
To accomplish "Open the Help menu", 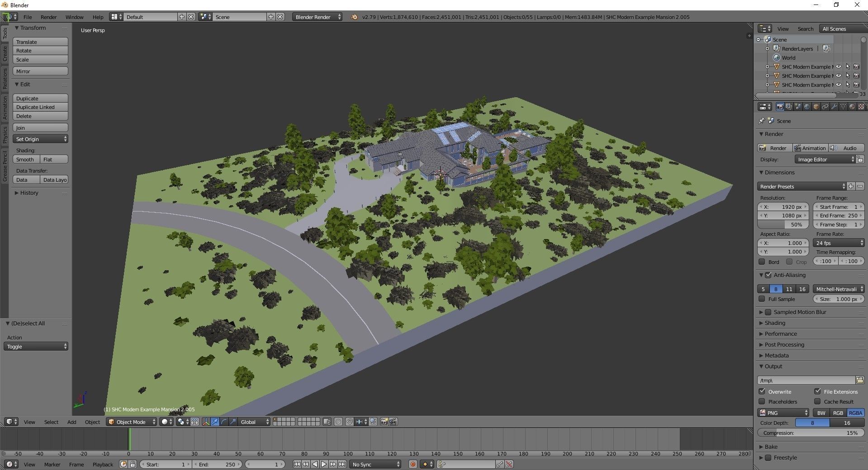I will tap(98, 17).
